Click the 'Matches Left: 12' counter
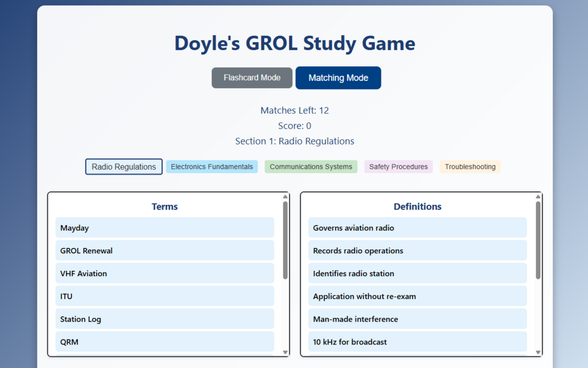 tap(294, 111)
